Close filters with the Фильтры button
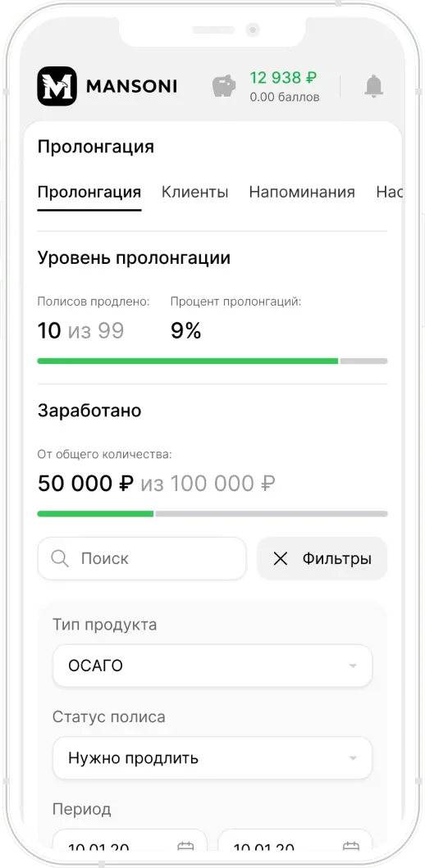 pyautogui.click(x=322, y=558)
